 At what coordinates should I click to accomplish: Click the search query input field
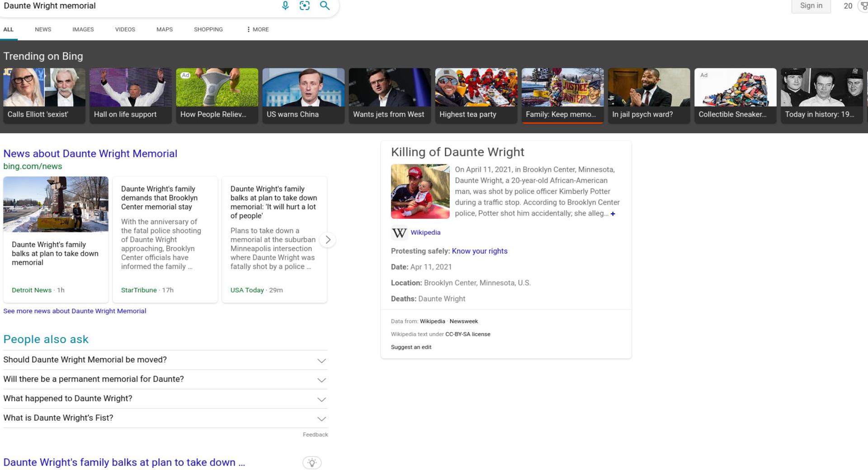click(138, 6)
